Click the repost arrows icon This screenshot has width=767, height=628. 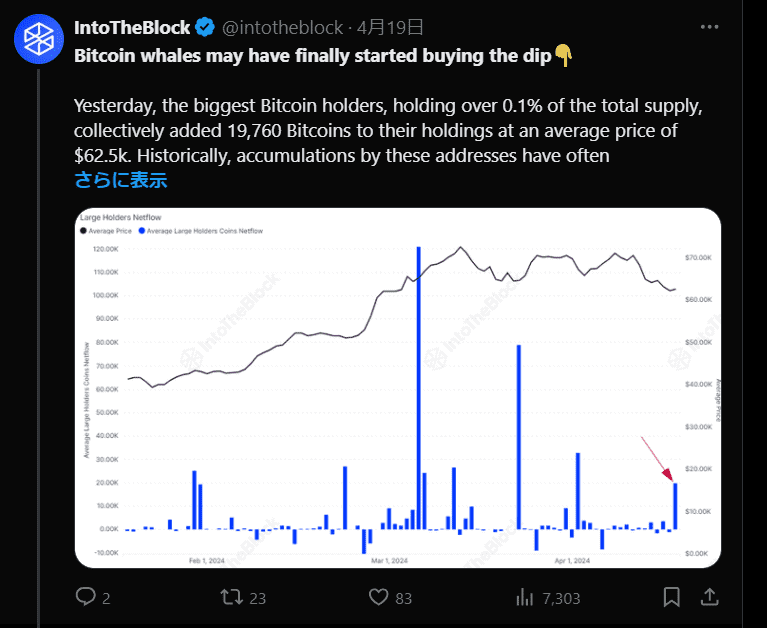click(x=231, y=597)
